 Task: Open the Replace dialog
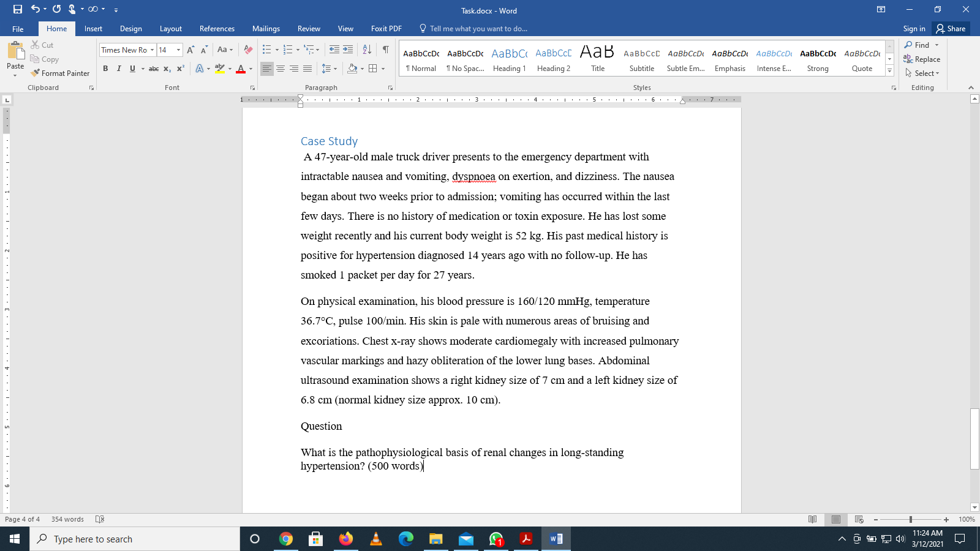click(922, 59)
